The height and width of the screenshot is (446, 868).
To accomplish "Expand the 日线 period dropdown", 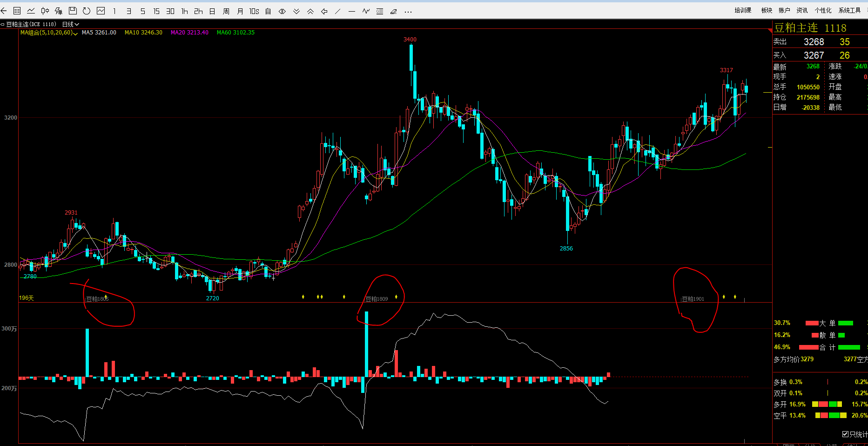I will point(71,24).
